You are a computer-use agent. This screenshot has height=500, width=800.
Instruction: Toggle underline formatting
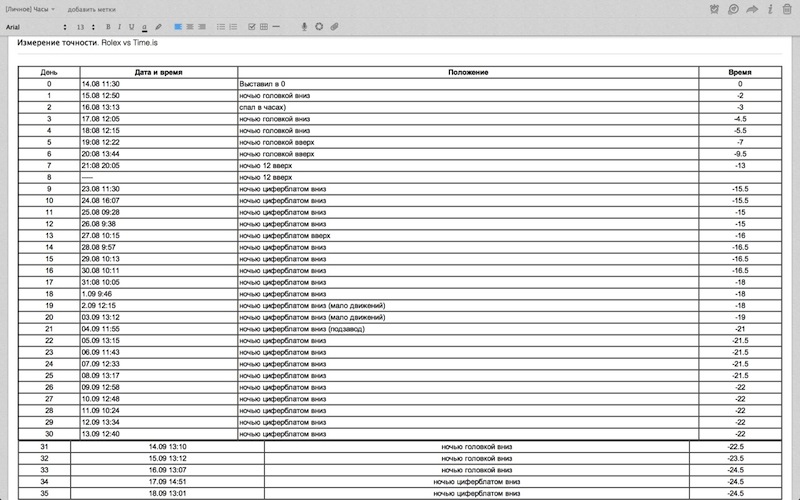pyautogui.click(x=131, y=26)
